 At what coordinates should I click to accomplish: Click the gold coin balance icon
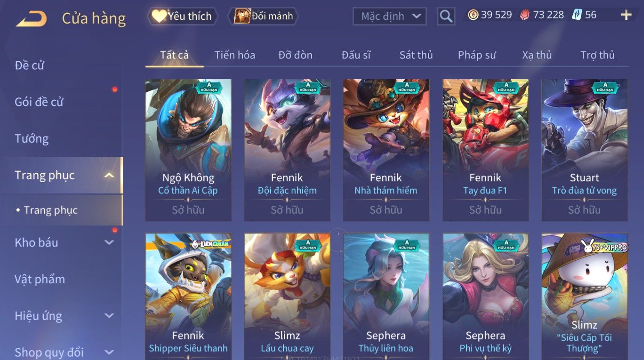pyautogui.click(x=473, y=15)
